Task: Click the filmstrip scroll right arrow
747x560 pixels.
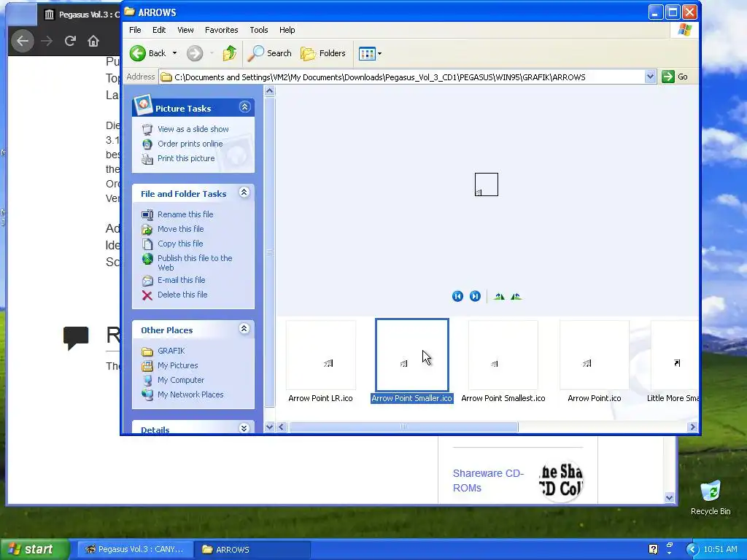Action: [693, 427]
